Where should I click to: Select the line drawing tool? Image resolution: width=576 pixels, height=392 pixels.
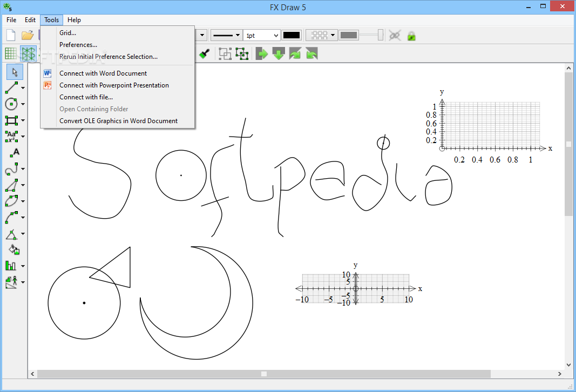point(11,88)
